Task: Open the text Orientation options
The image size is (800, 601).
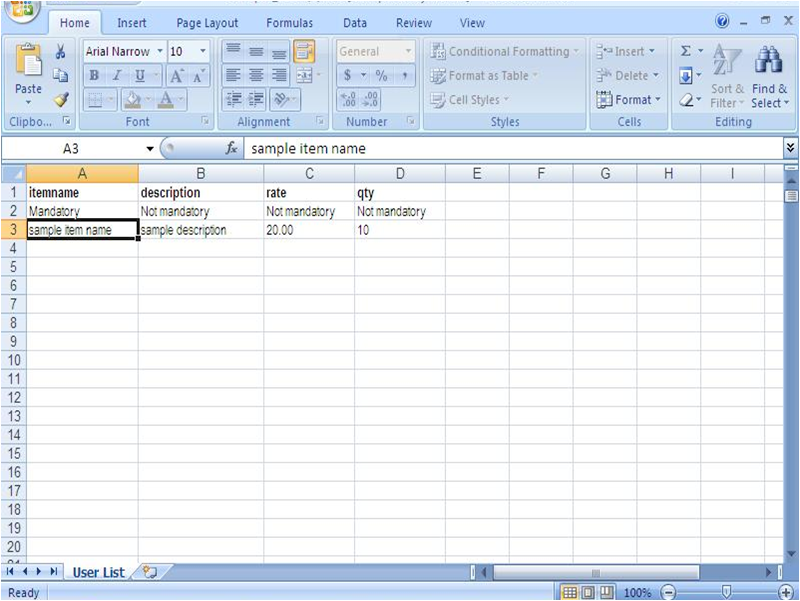Action: 282,99
